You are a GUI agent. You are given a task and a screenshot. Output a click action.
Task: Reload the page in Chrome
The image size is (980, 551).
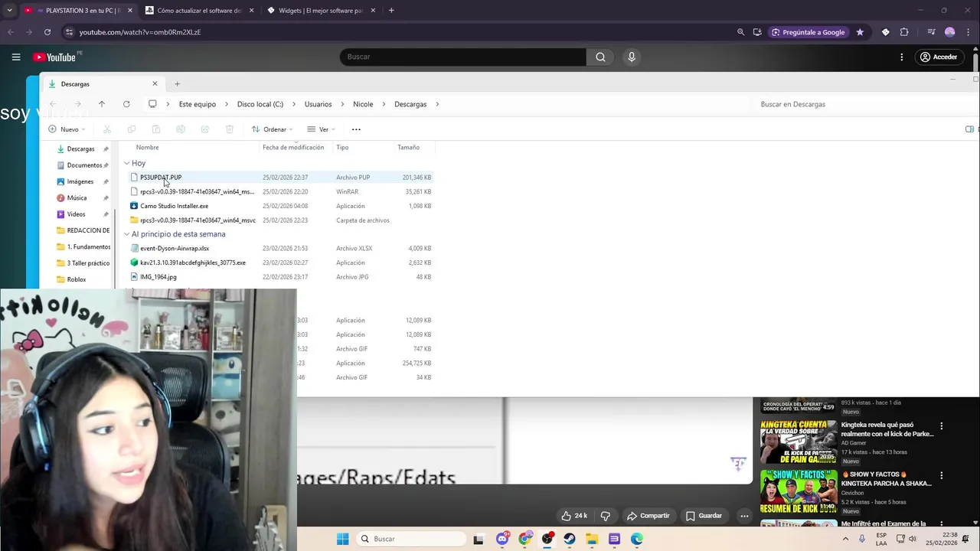pos(47,32)
